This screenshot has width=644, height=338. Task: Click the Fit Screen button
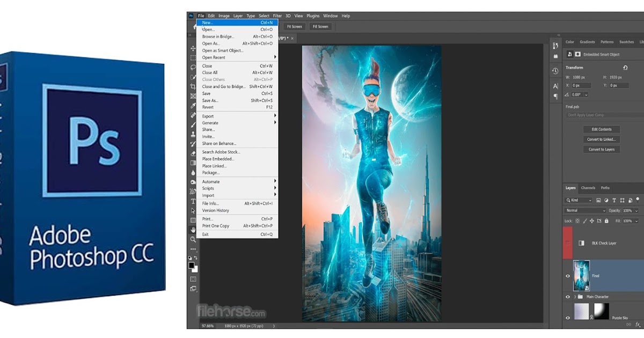294,26
